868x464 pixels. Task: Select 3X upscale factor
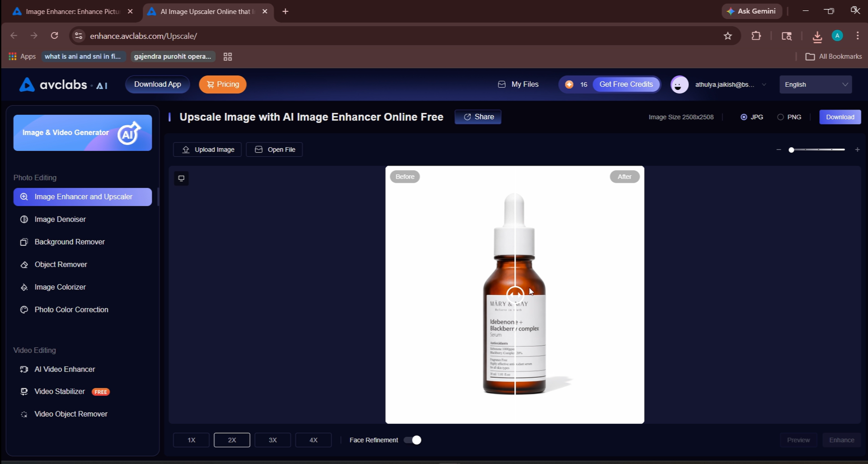click(273, 440)
